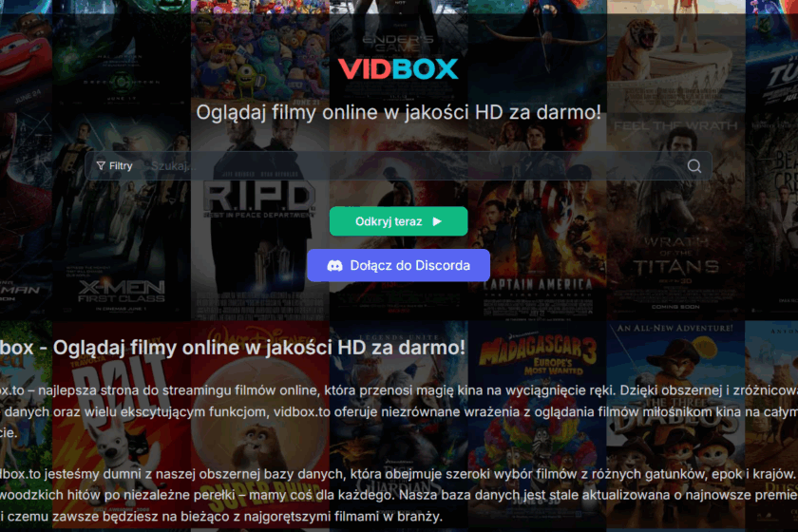The image size is (798, 532).
Task: Click the paragraph mentioning 'obszernej bazy danych'
Action: coord(399,495)
